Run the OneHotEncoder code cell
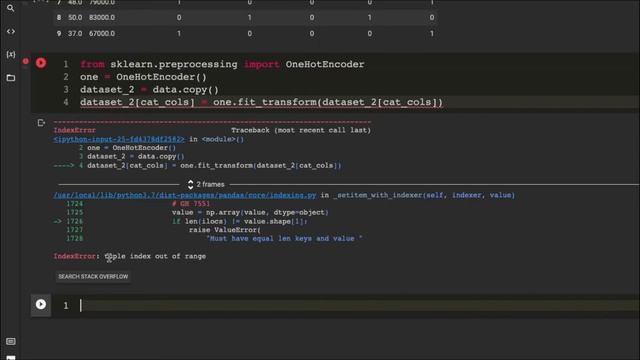Viewport: 640px width, 360px height. pos(41,63)
